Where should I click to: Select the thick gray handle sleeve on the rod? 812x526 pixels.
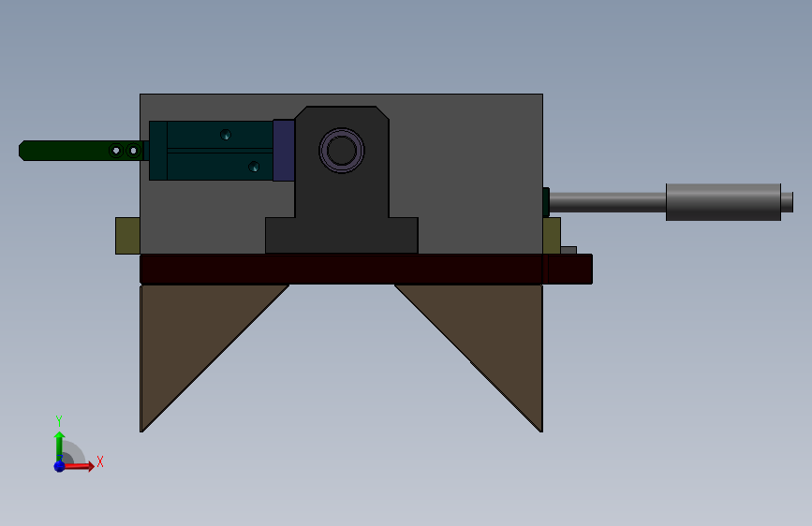coord(723,202)
